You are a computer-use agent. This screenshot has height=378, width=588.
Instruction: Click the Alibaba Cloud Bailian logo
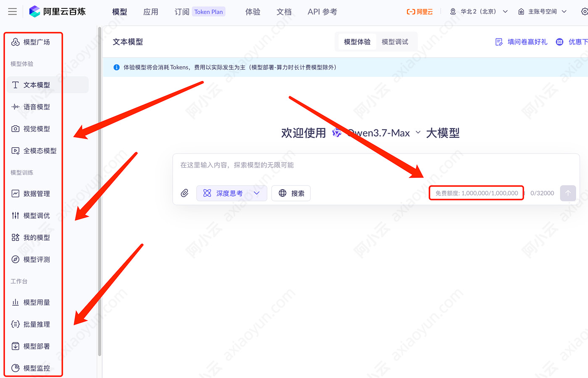(x=58, y=11)
